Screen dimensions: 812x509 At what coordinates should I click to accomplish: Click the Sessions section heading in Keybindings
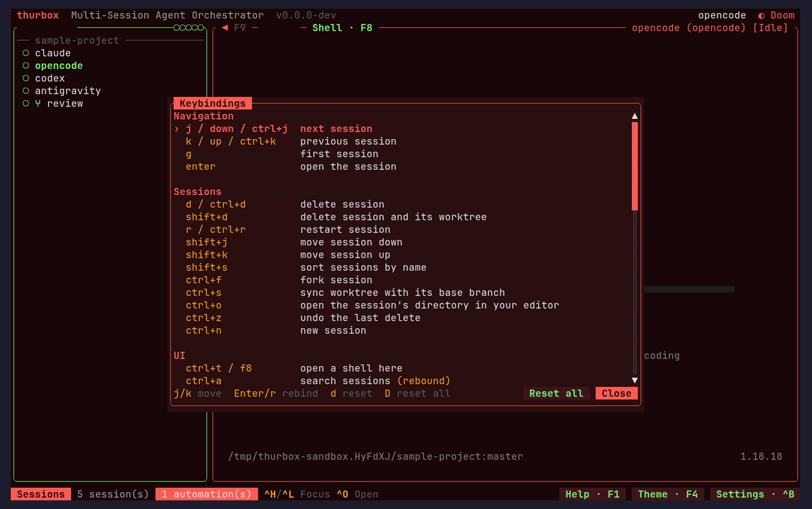[x=198, y=192]
